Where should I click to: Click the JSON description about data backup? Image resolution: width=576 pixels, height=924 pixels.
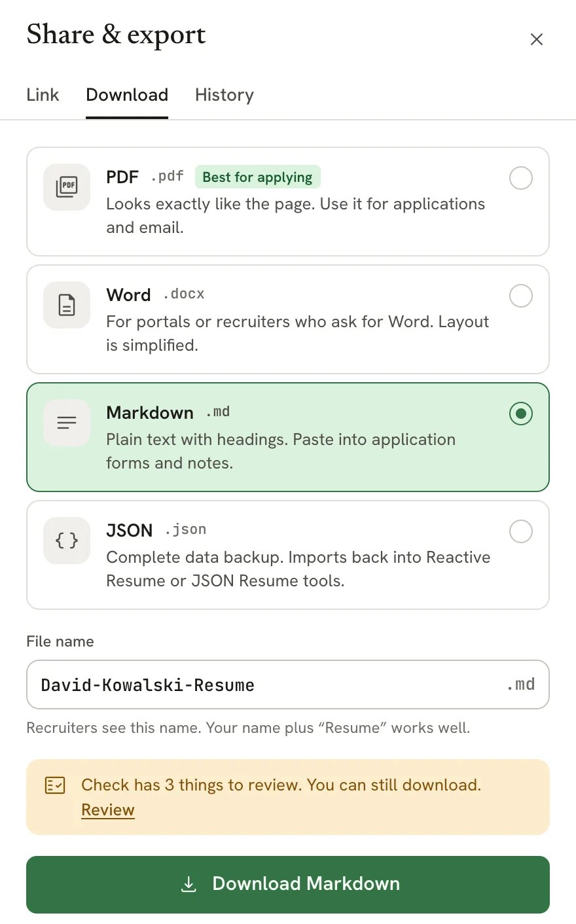(x=298, y=569)
